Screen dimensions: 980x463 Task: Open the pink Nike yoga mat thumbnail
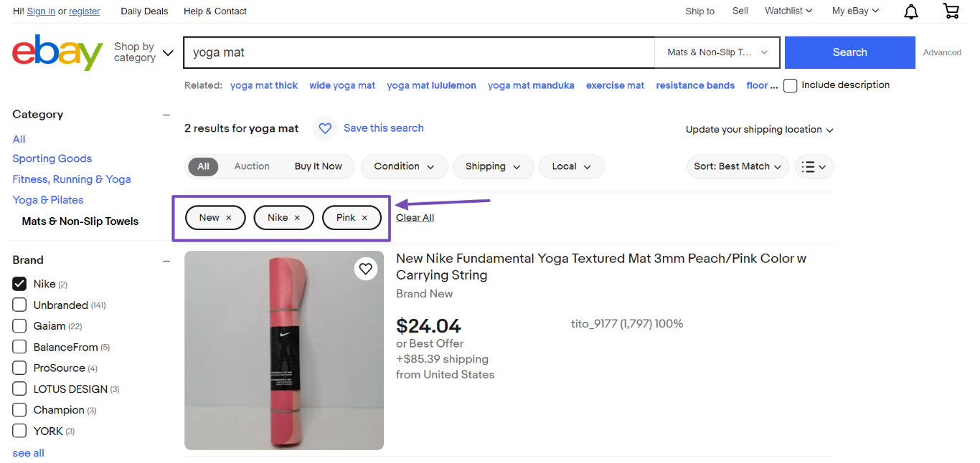(x=284, y=350)
